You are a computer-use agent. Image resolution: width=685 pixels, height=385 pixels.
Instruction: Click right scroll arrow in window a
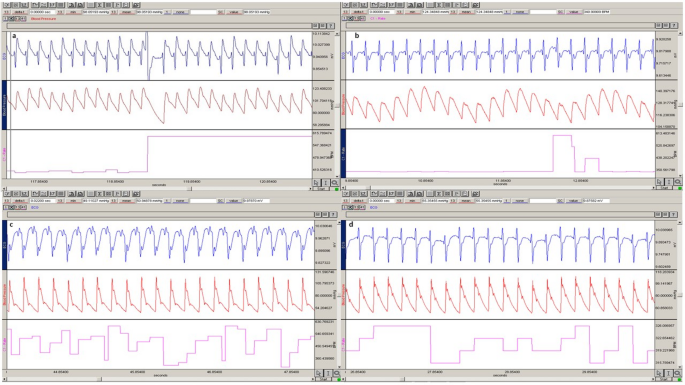coord(310,189)
